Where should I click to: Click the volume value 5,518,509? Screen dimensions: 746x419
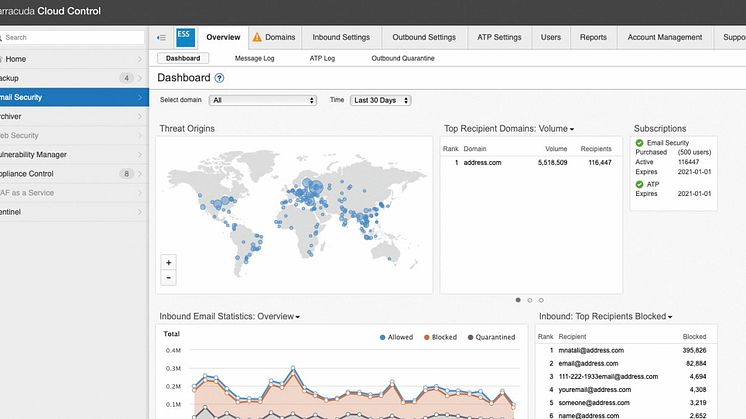pos(552,163)
